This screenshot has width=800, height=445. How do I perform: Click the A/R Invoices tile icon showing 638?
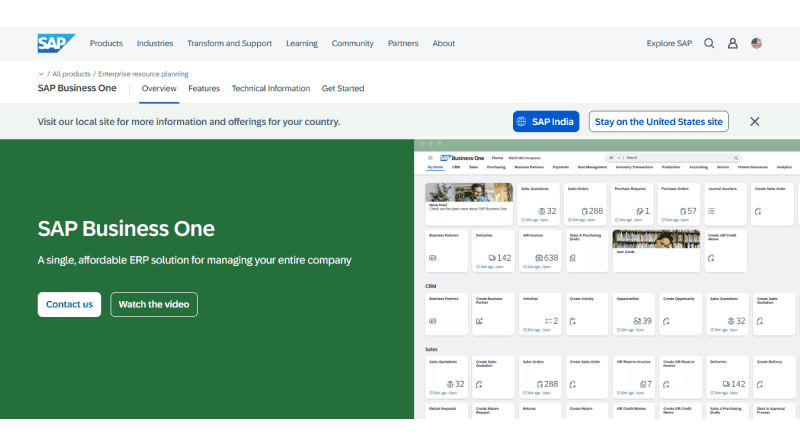click(x=539, y=258)
